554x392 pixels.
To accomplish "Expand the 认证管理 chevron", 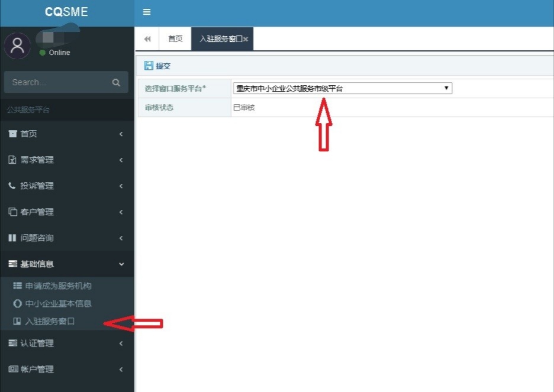I will 121,343.
